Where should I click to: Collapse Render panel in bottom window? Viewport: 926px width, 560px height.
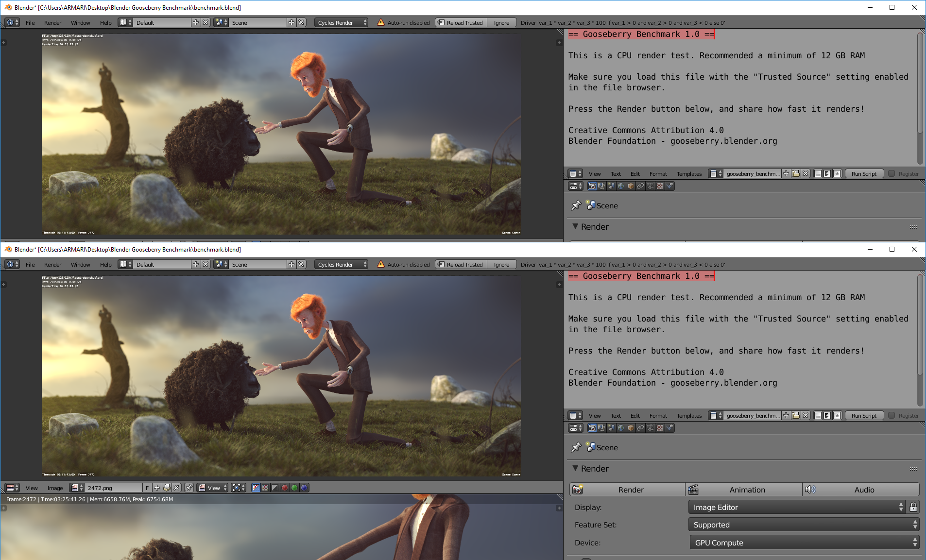575,468
